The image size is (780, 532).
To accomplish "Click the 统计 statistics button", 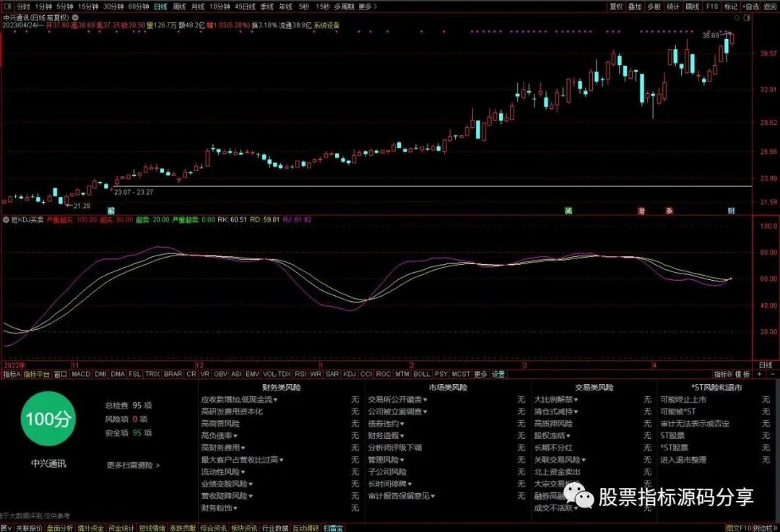I will pos(673,6).
